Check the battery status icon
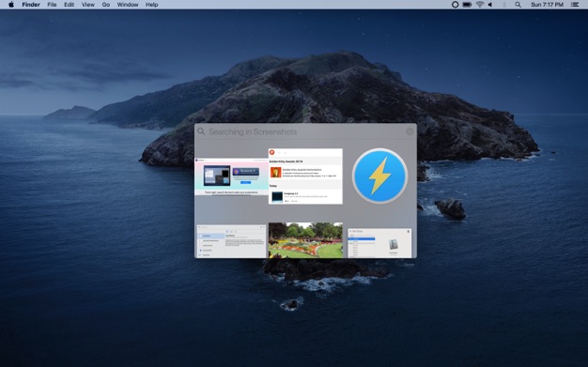 click(x=467, y=5)
